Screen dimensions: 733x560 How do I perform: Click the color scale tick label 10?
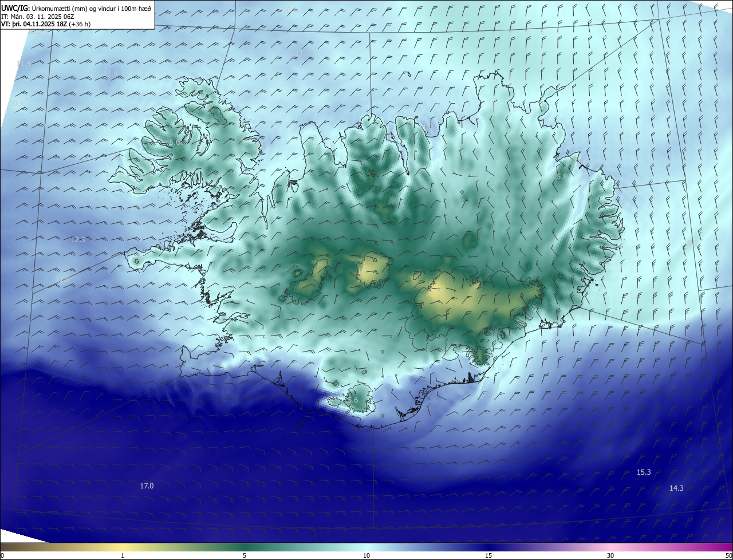[x=366, y=555]
